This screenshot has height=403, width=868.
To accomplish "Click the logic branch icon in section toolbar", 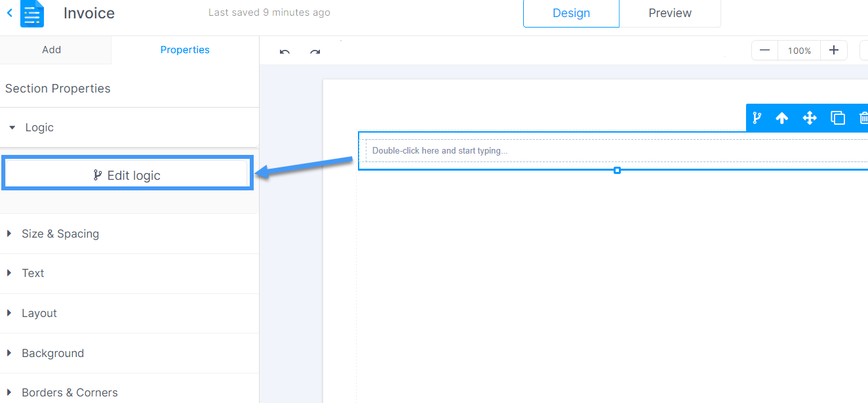I will 757,118.
